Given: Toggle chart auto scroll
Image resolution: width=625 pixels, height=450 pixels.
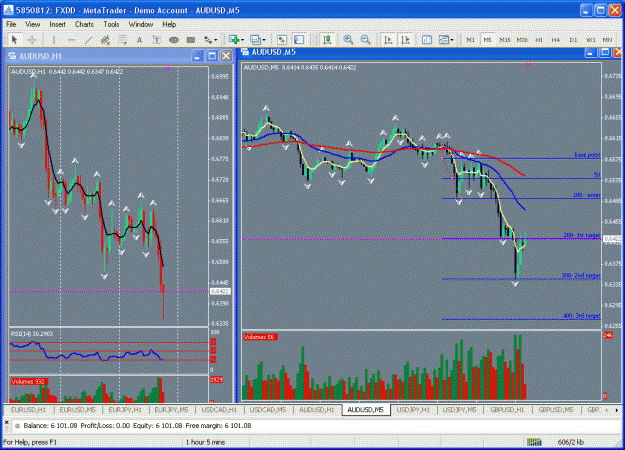Looking at the screenshot, I should (388, 40).
